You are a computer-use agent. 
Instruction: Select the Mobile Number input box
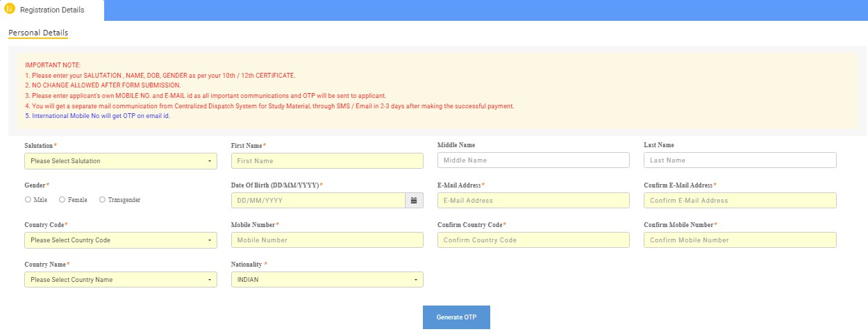click(326, 240)
